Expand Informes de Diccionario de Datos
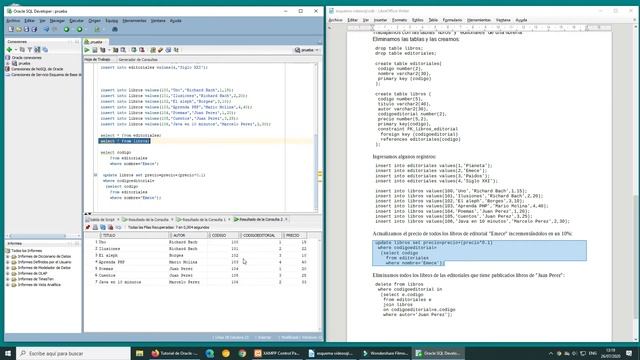 coord(8,256)
